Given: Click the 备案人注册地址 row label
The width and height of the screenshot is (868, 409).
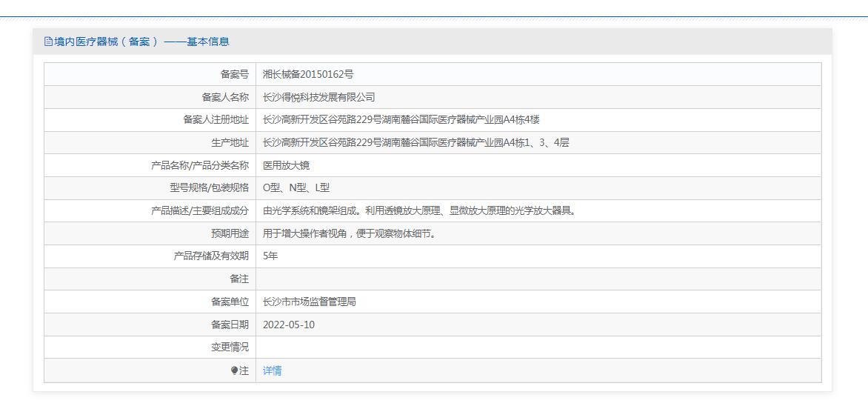Looking at the screenshot, I should click(216, 120).
